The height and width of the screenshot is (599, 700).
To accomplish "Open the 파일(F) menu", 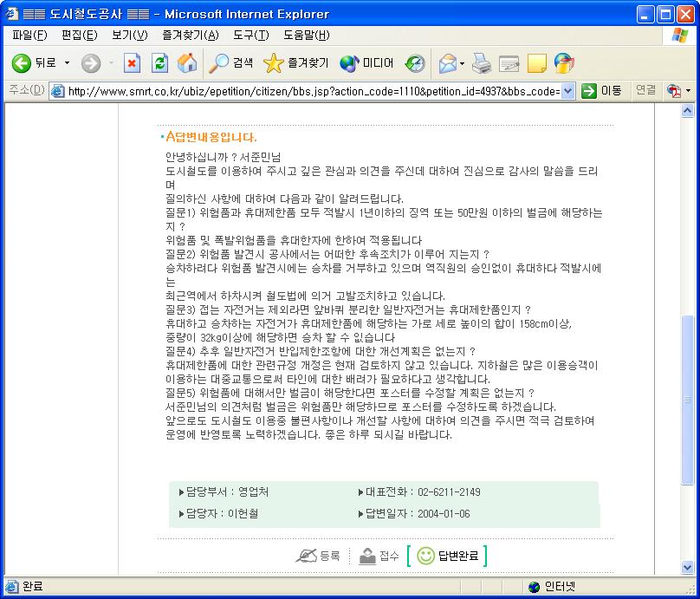I will pyautogui.click(x=29, y=35).
